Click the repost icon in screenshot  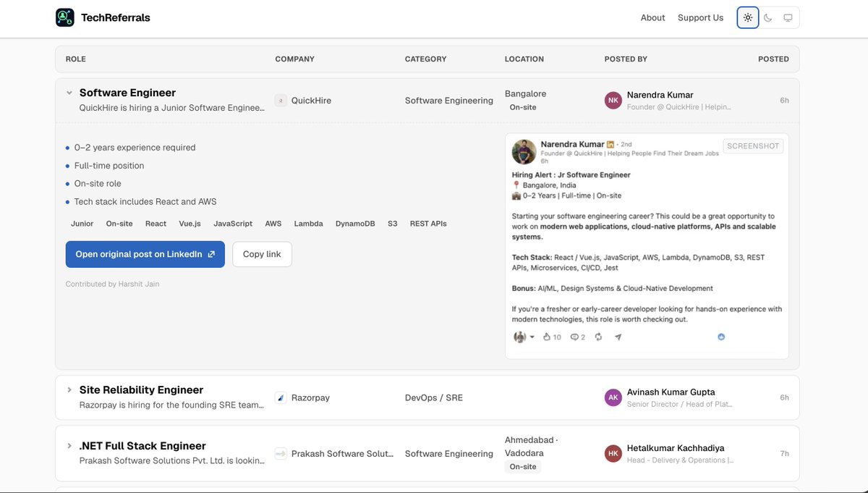[x=598, y=337]
